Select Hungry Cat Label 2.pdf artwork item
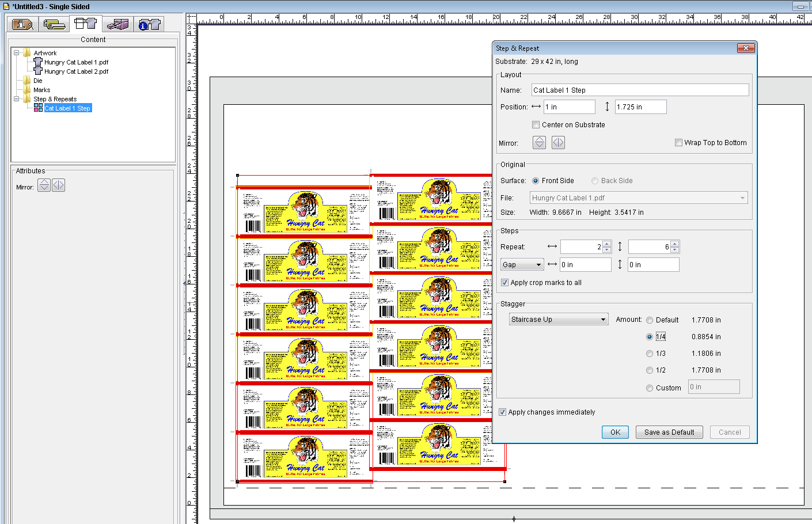This screenshot has width=812, height=524. point(76,71)
